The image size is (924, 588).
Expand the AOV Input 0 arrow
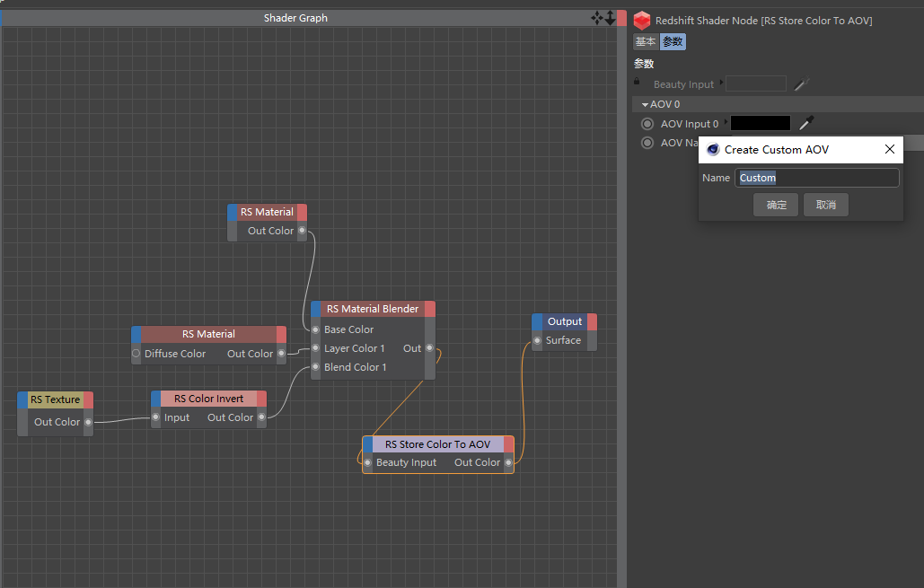tap(726, 122)
